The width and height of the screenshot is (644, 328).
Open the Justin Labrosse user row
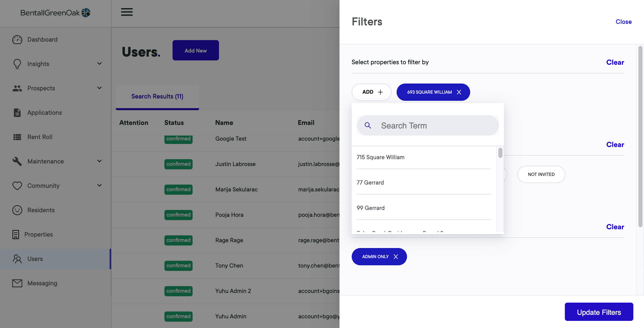tap(226, 164)
